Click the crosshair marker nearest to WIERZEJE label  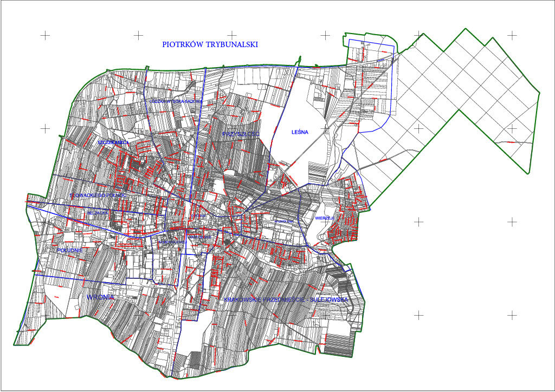click(x=418, y=221)
